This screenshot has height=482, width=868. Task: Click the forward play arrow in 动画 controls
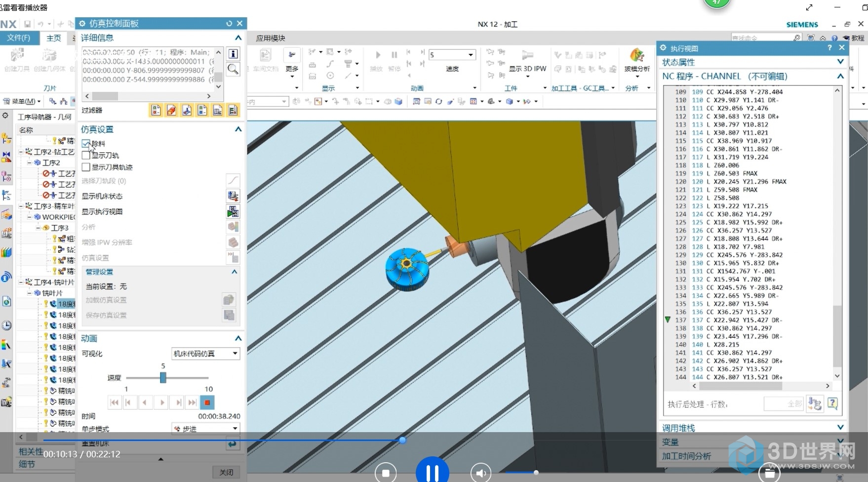click(161, 402)
